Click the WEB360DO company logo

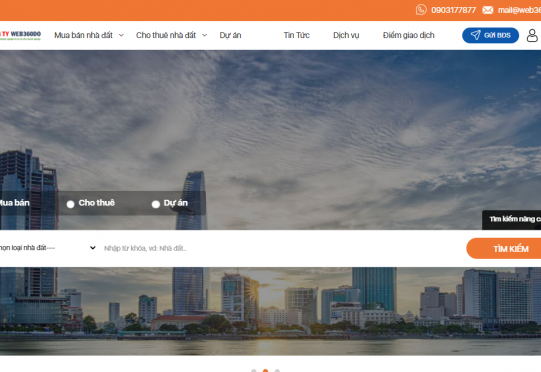(x=20, y=35)
